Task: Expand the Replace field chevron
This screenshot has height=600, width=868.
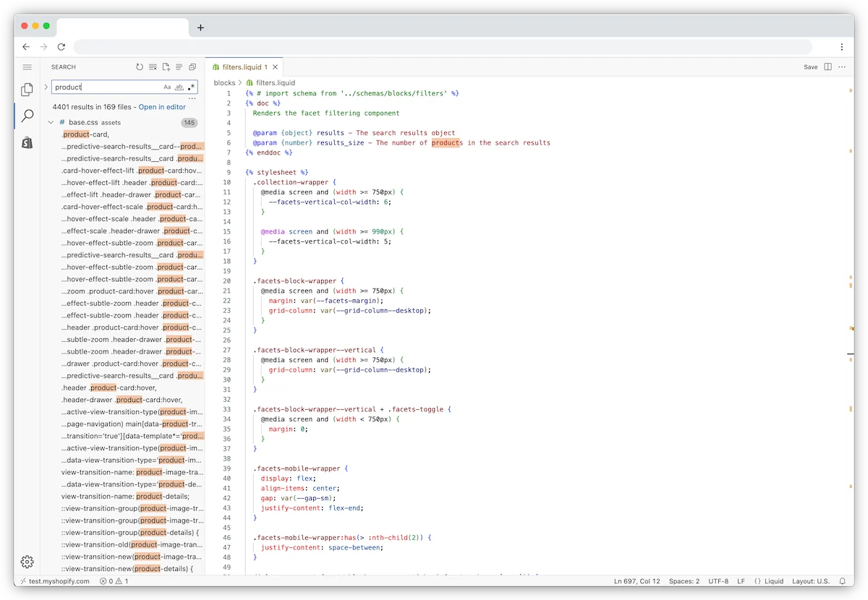Action: click(46, 87)
